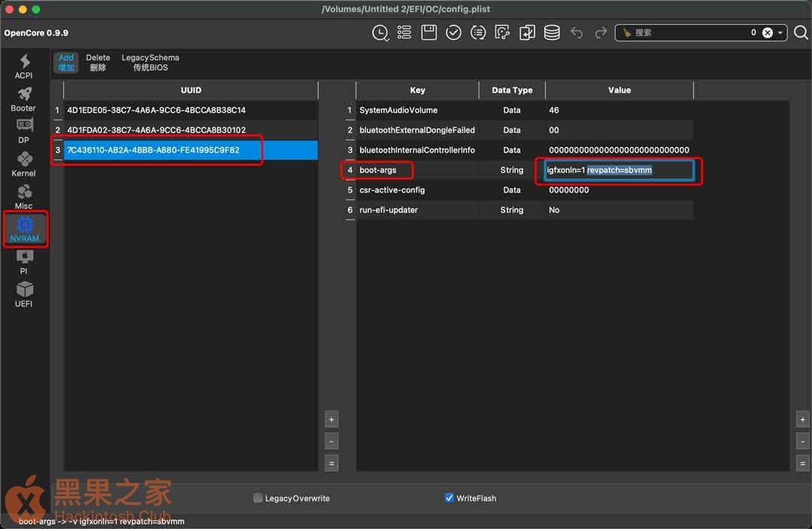The image size is (812, 529).
Task: Click the clock history toolbar icon
Action: 380,32
